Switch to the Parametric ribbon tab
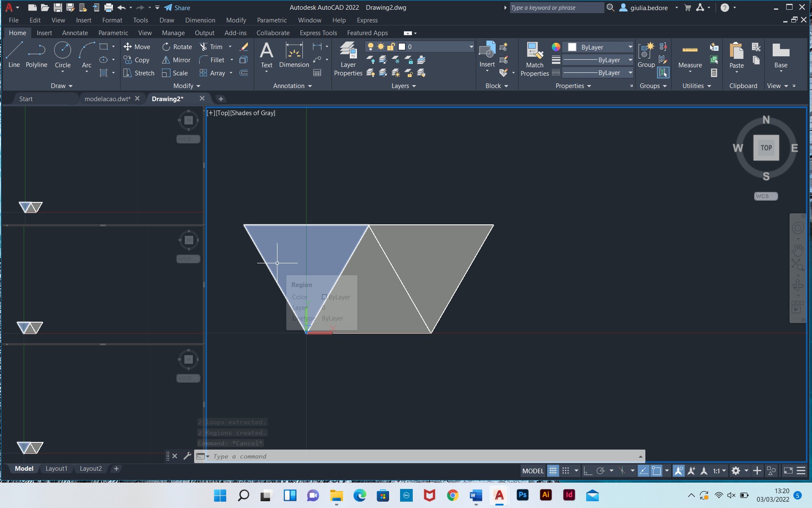The width and height of the screenshot is (812, 508). [x=113, y=33]
